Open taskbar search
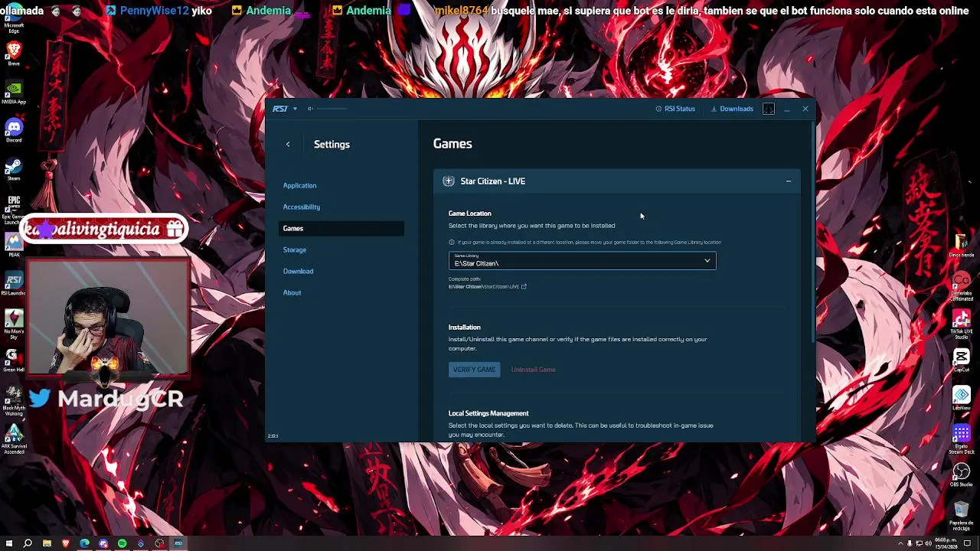980x551 pixels. (x=28, y=543)
